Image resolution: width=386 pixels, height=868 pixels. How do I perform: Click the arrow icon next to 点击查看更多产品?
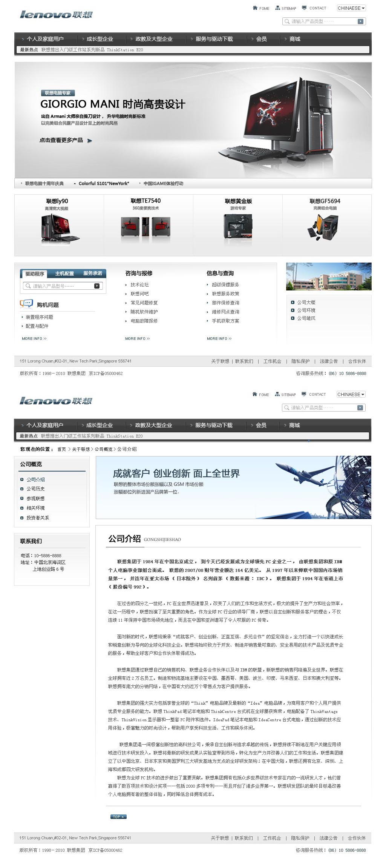[x=89, y=141]
